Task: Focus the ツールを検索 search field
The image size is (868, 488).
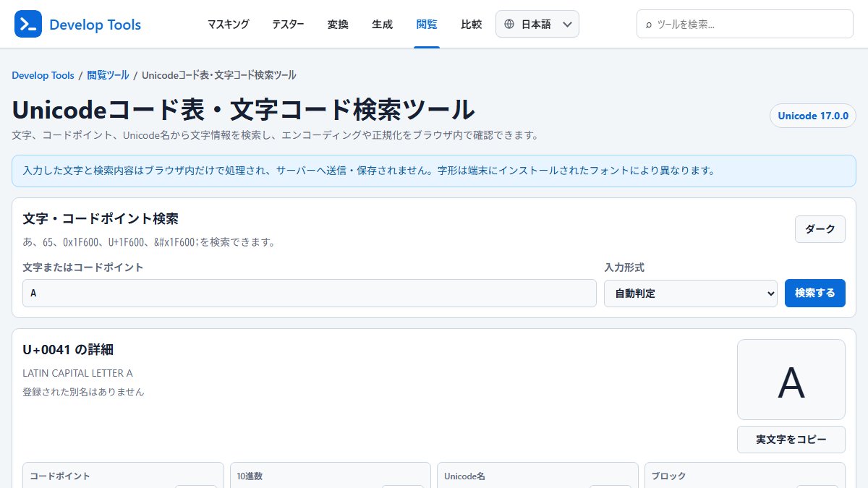Action: [745, 24]
